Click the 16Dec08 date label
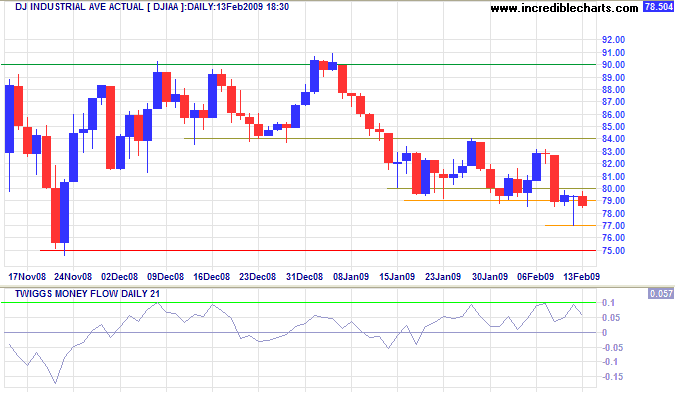This screenshot has width=675, height=395. 211,277
